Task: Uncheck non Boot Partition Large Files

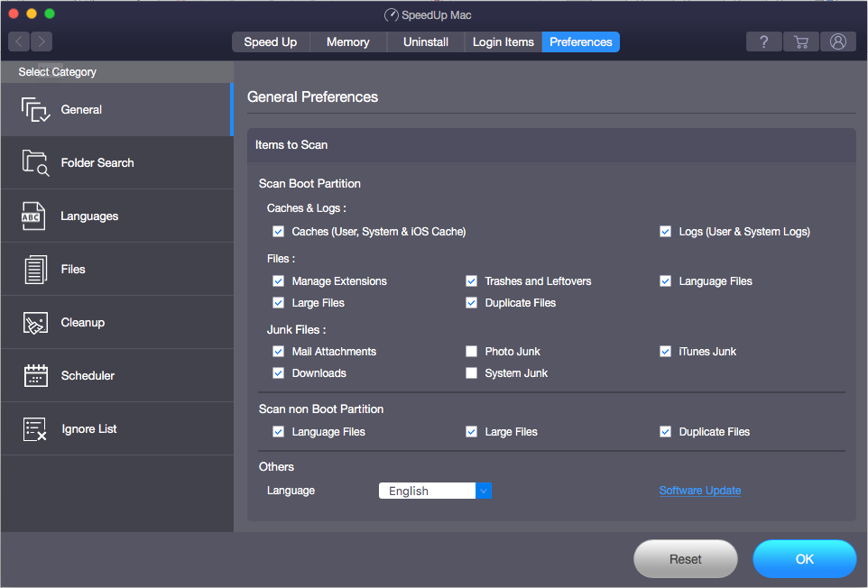Action: click(x=471, y=431)
